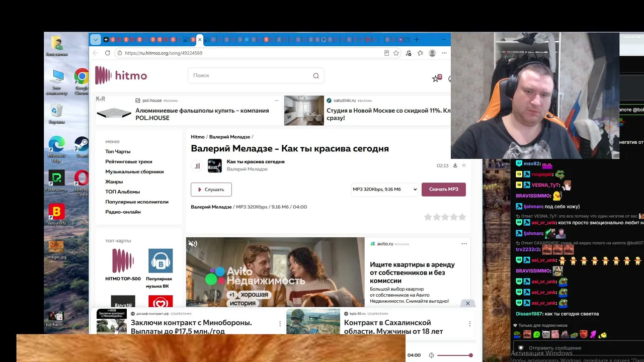
Task: Open options for the Сахалинской области ad
Action: [x=469, y=324]
